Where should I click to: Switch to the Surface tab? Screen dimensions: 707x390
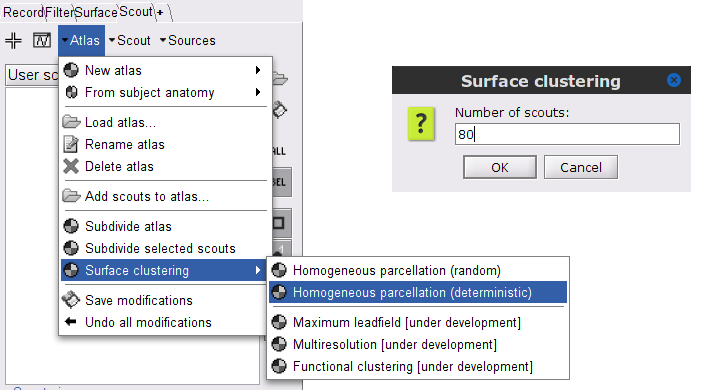[96, 12]
